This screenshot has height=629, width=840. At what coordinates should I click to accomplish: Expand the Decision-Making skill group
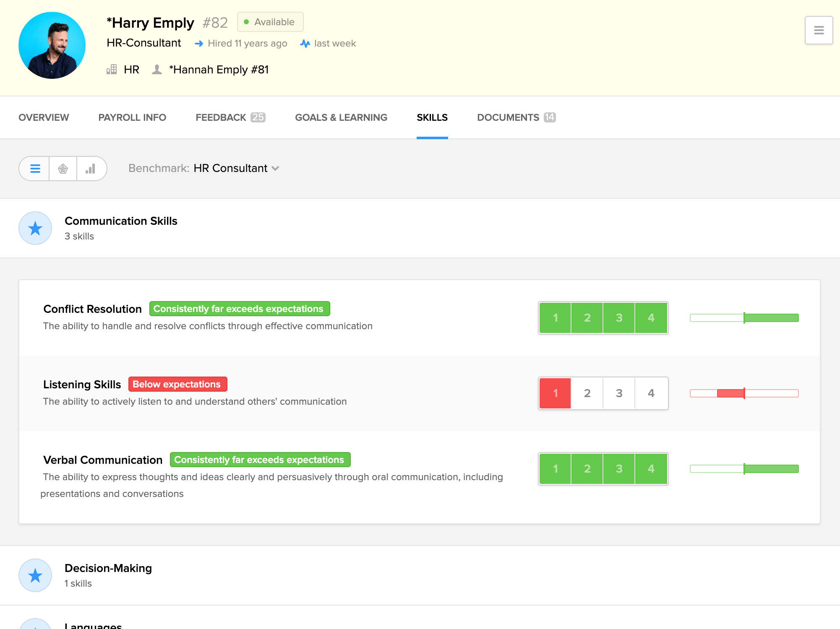108,568
